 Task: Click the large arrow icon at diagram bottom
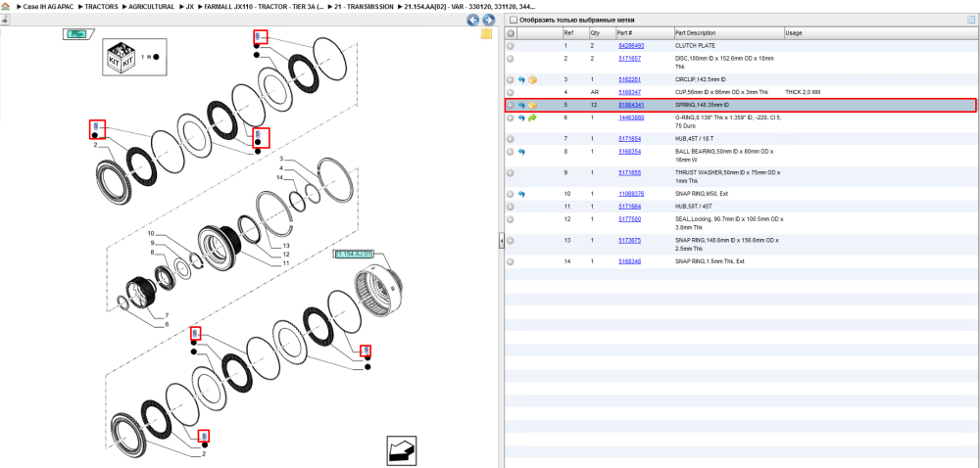point(401,450)
